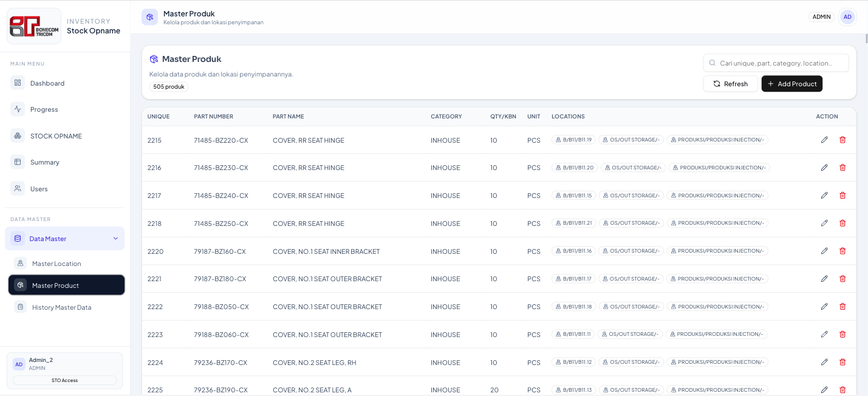Click the LOCATIONS column header
Image resolution: width=868 pixels, height=396 pixels.
[568, 117]
